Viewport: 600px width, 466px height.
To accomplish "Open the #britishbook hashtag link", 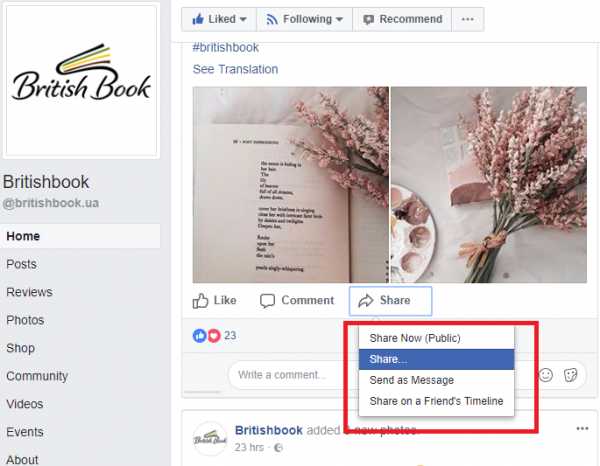I will (226, 47).
